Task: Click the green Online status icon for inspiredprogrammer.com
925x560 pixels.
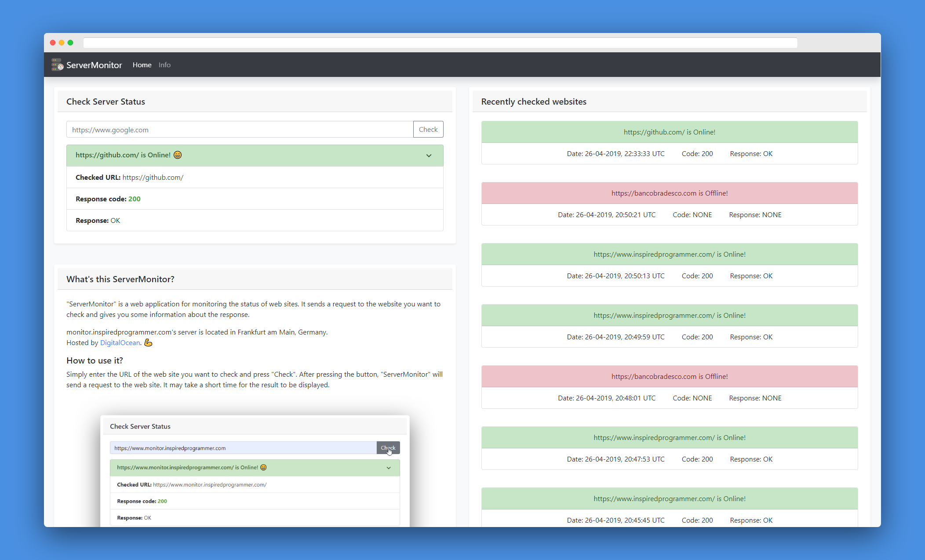Action: [669, 254]
